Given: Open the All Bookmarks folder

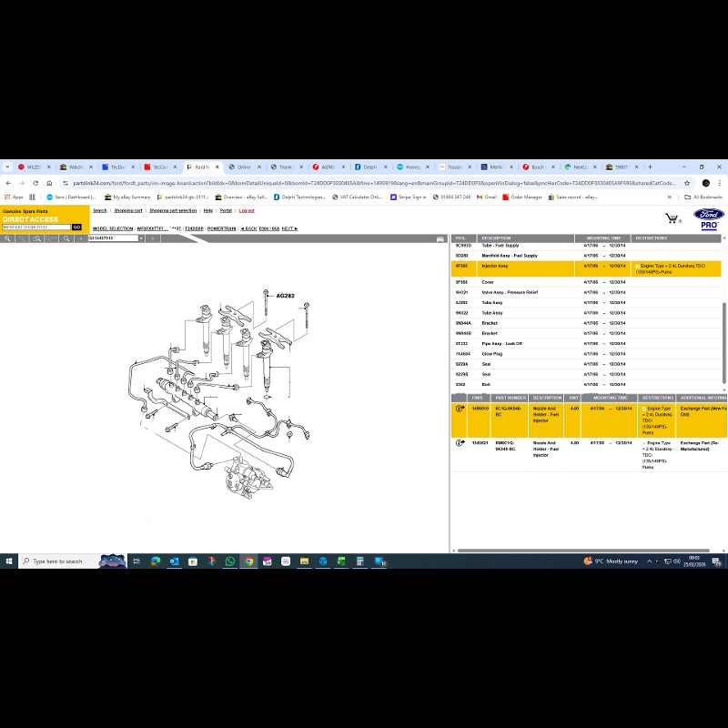Looking at the screenshot, I should click(703, 197).
